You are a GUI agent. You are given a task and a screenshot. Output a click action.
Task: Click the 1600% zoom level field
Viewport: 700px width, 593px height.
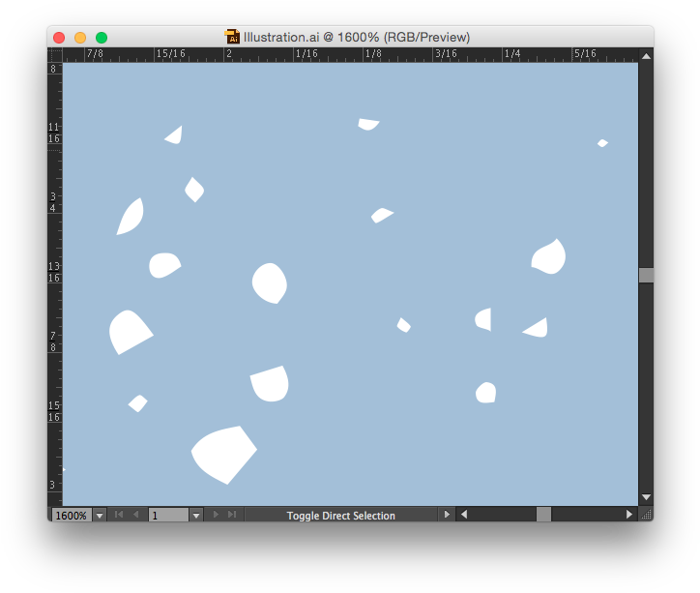[71, 516]
